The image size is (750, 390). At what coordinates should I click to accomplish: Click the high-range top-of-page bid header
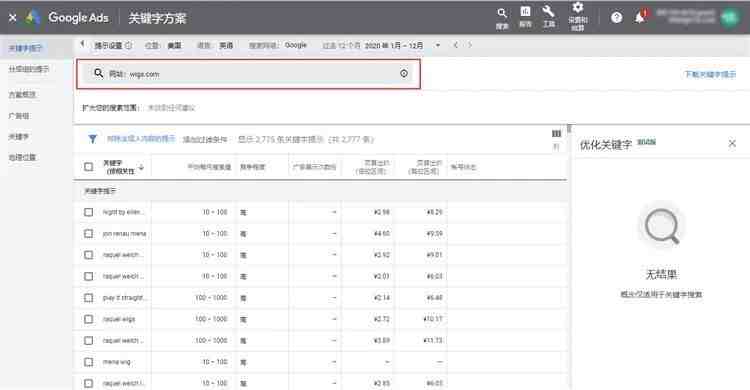[425, 167]
